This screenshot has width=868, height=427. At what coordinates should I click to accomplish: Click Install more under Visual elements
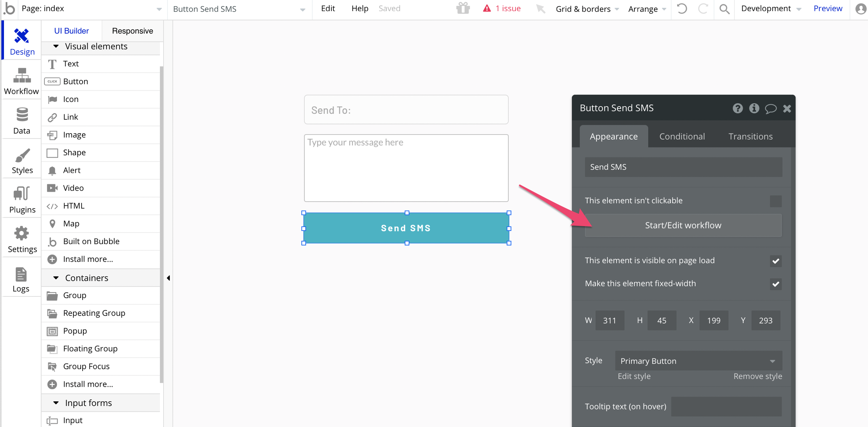point(100,259)
